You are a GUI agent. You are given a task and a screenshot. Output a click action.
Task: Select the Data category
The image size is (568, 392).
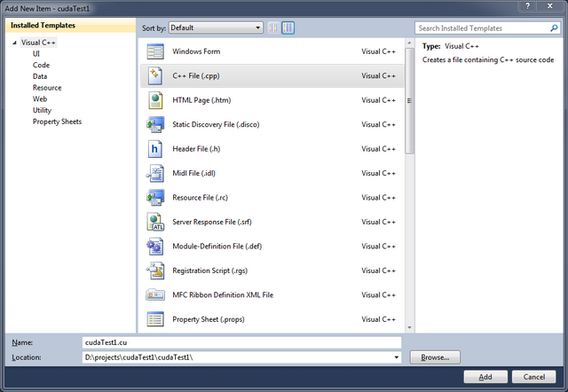(x=40, y=76)
